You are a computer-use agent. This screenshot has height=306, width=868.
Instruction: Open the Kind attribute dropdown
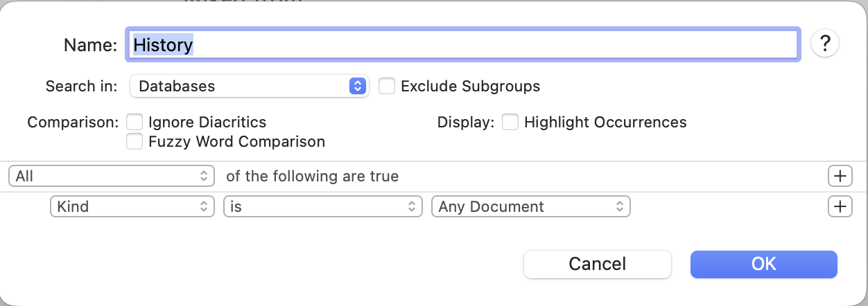pos(132,206)
